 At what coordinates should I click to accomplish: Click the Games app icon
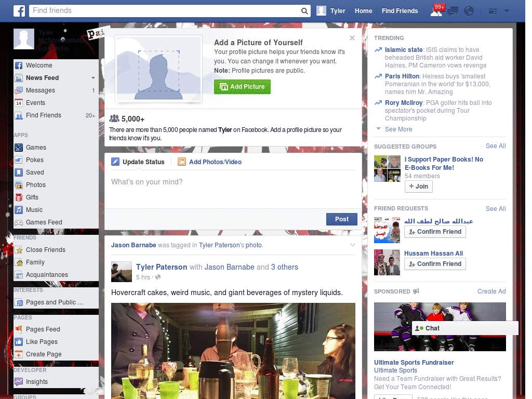click(19, 148)
